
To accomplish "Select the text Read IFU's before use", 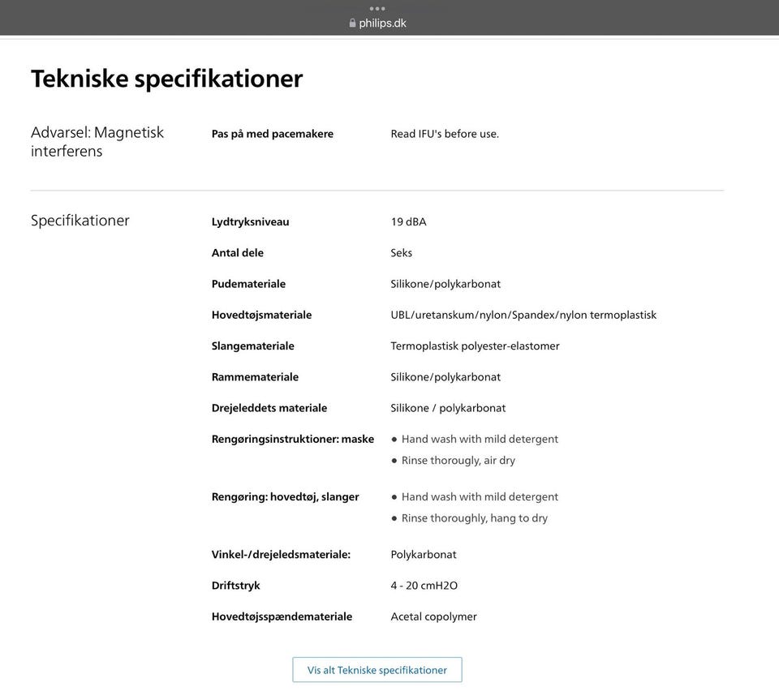I will click(x=445, y=134).
